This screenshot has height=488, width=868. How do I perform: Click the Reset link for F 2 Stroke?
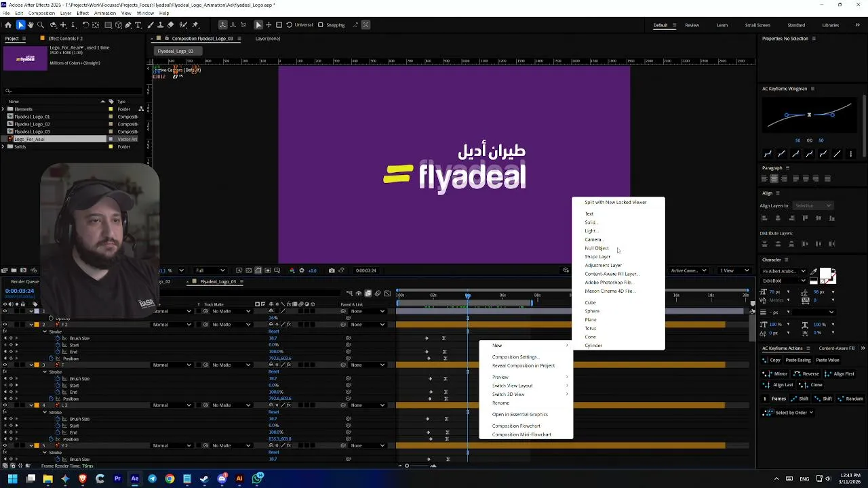point(273,331)
